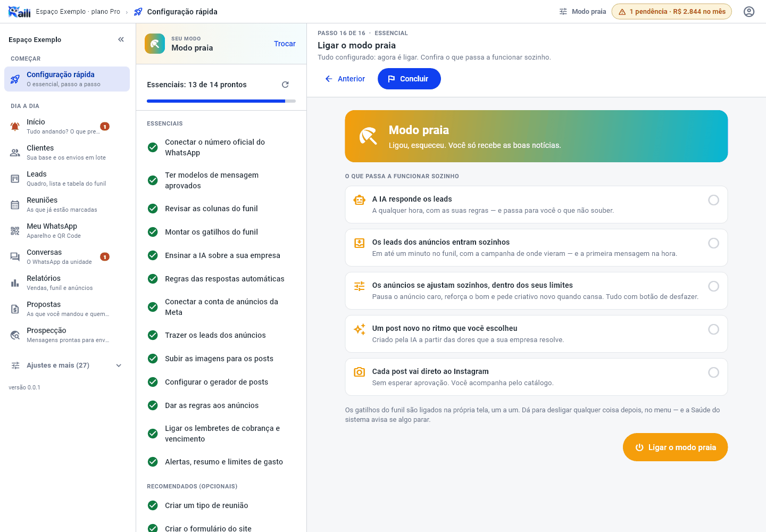The height and width of the screenshot is (532, 766).
Task: Click the Concluir button
Action: 409,79
